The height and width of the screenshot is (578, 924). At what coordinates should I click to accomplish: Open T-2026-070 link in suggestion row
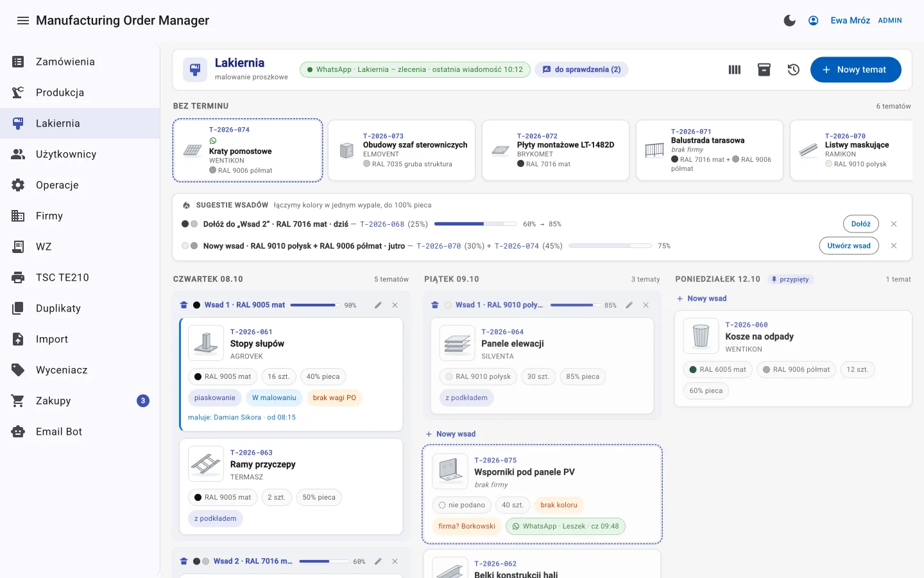click(439, 246)
